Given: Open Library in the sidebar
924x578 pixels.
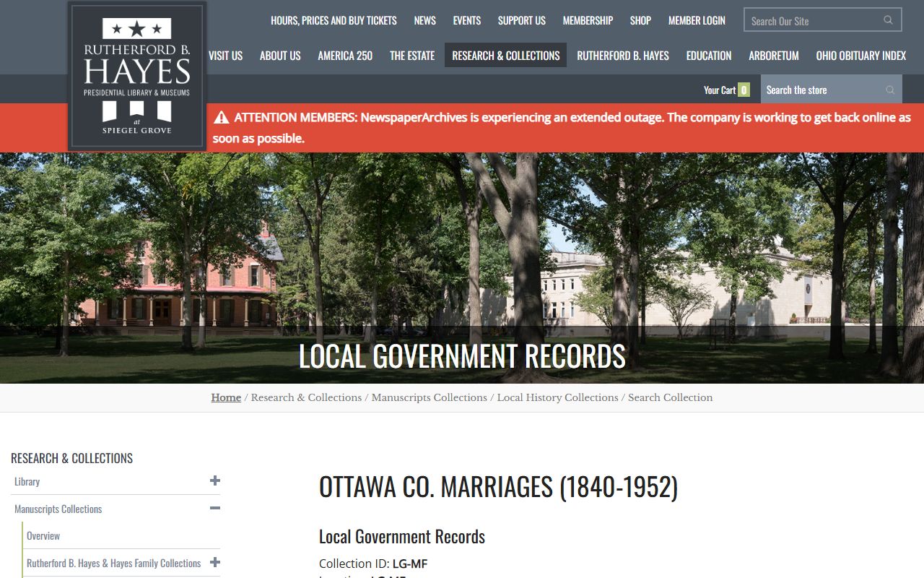Looking at the screenshot, I should click(27, 481).
